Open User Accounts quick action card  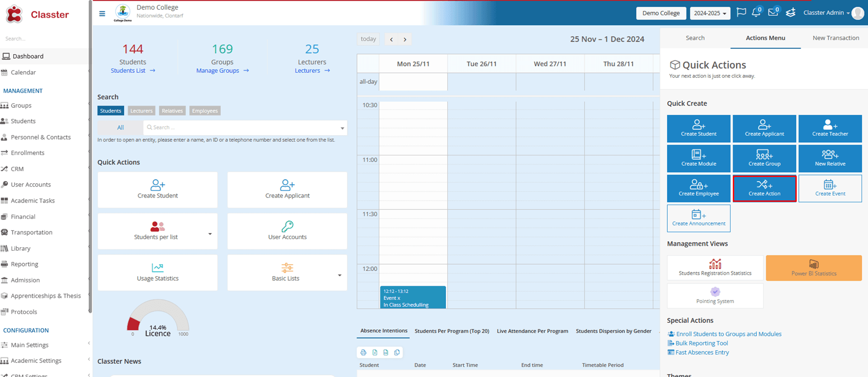click(x=287, y=231)
